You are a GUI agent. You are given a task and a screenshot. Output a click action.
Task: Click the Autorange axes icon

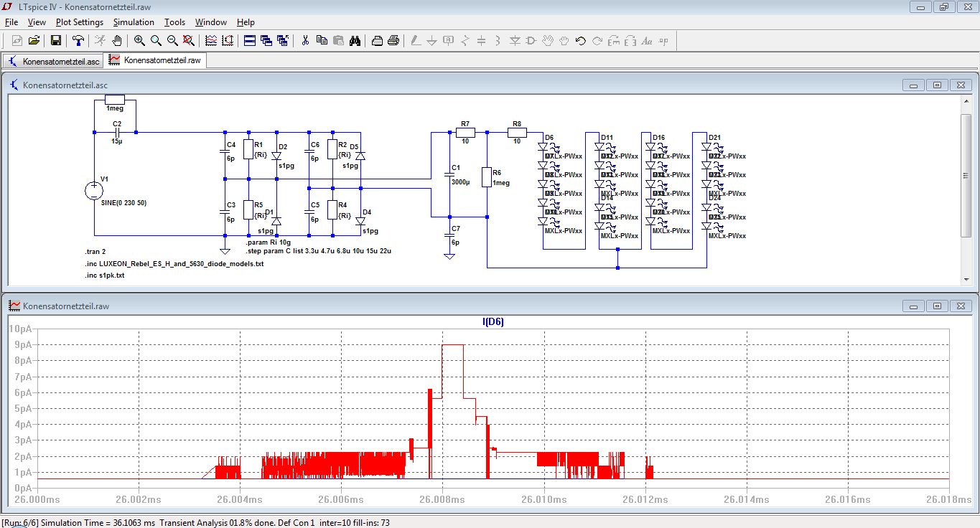(228, 41)
